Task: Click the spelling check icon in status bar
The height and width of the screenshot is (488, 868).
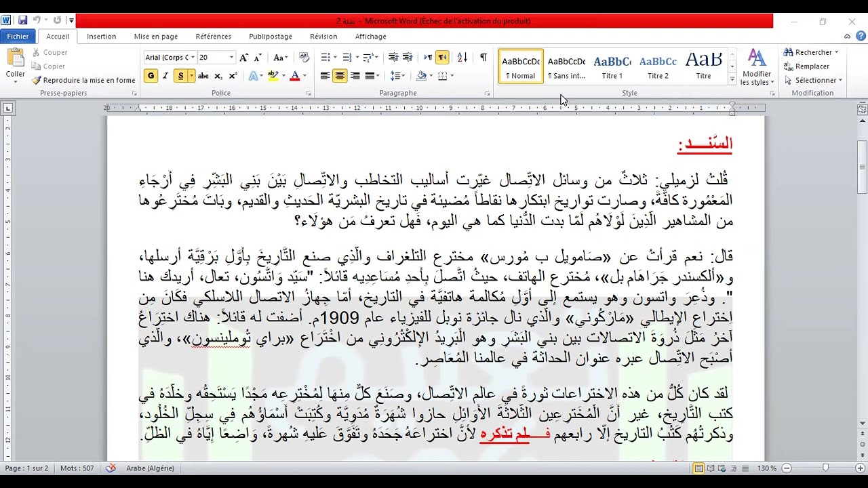Action: 111,468
